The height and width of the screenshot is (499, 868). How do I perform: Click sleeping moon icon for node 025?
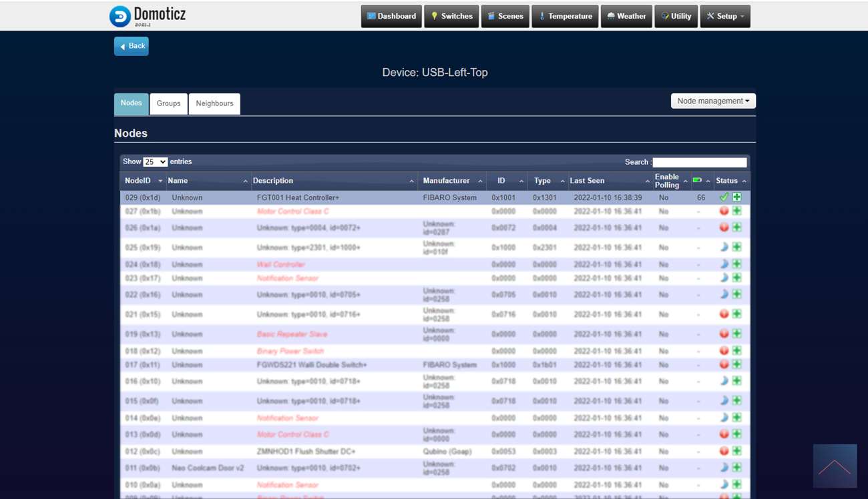[724, 247]
